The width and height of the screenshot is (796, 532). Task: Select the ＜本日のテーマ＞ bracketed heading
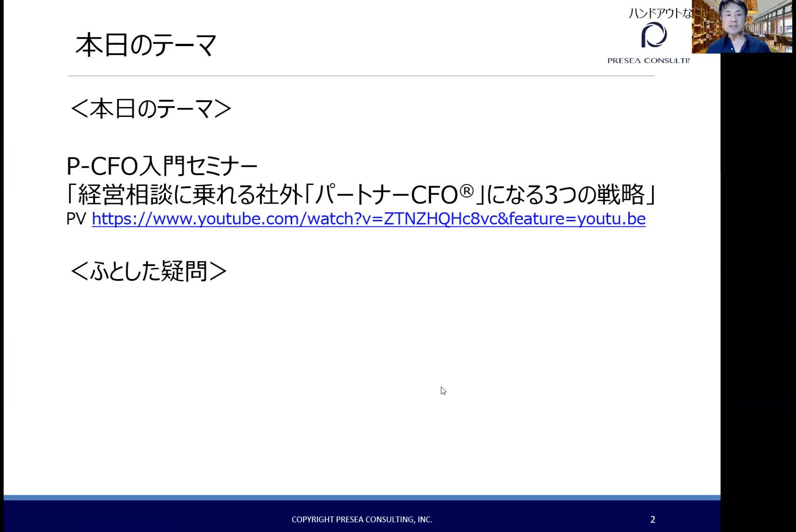click(151, 109)
